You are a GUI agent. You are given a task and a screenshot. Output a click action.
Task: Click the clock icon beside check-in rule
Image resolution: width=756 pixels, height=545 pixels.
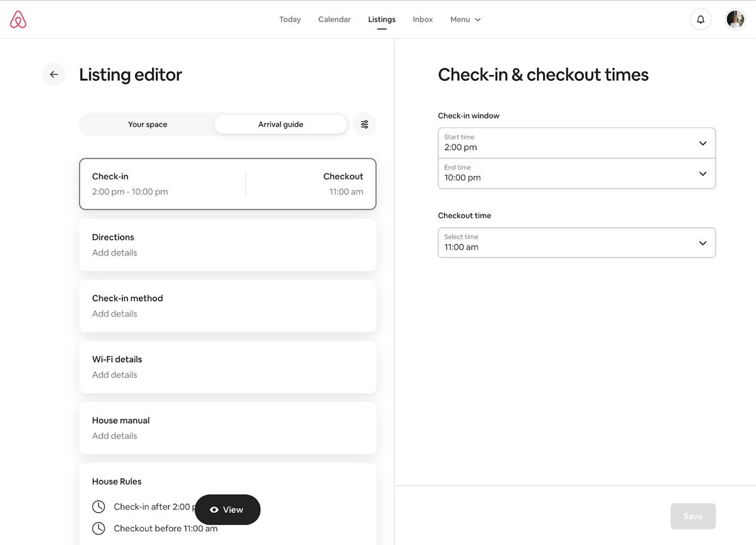click(x=98, y=507)
